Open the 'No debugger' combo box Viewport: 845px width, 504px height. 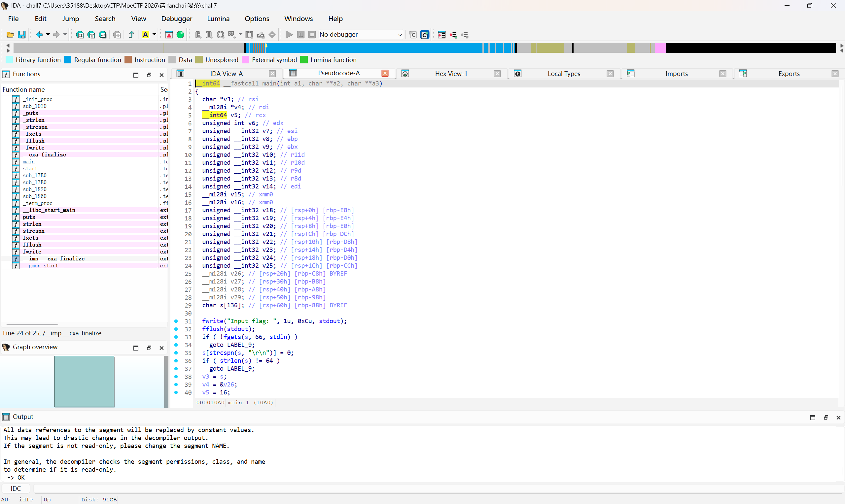point(361,35)
